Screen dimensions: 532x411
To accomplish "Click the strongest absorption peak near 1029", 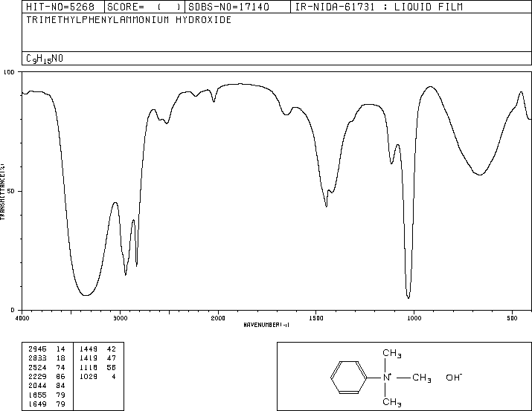I will pos(408,297).
